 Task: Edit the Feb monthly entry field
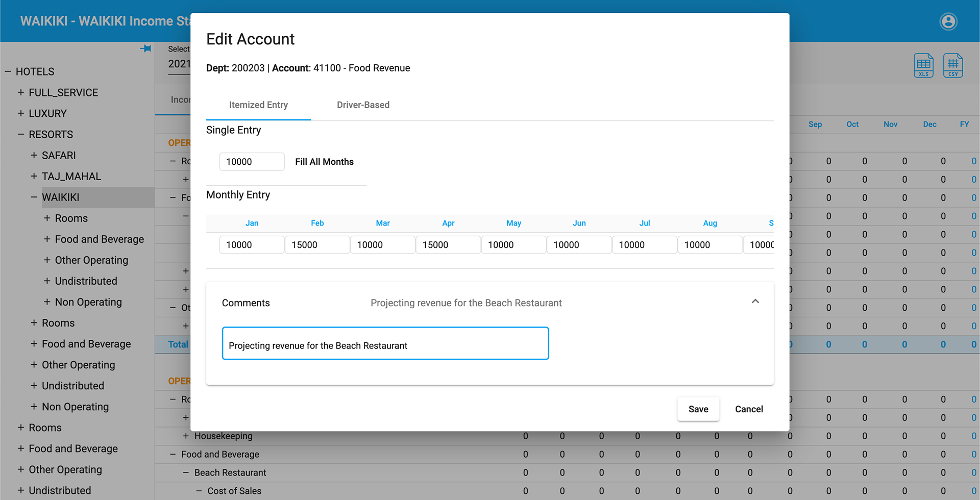[317, 245]
